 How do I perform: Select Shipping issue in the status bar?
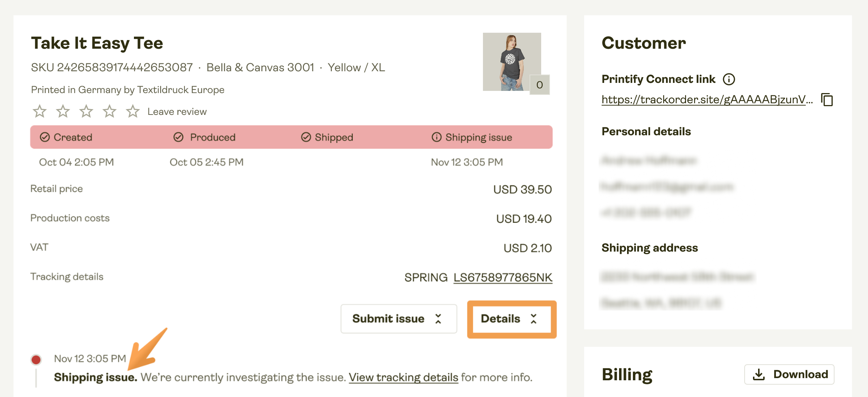pos(471,137)
